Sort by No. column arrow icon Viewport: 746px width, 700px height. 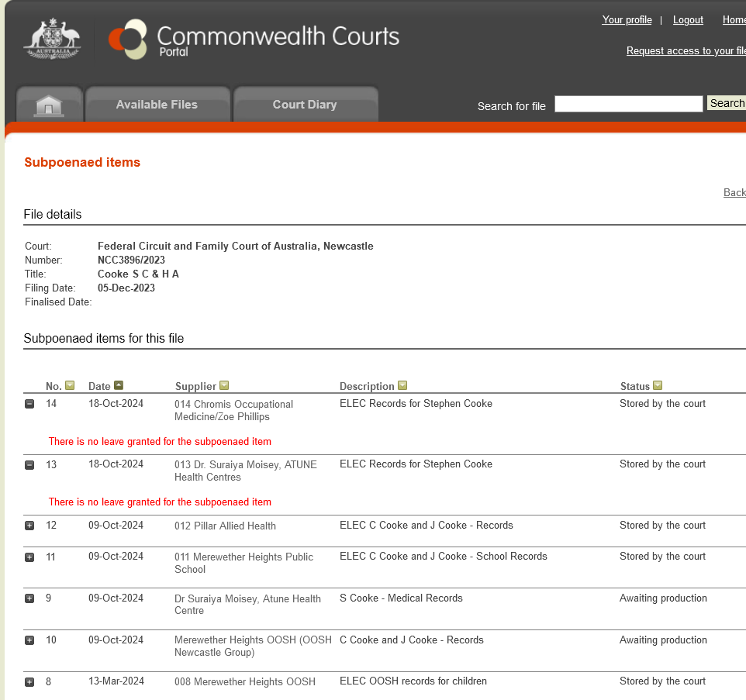pyautogui.click(x=70, y=386)
